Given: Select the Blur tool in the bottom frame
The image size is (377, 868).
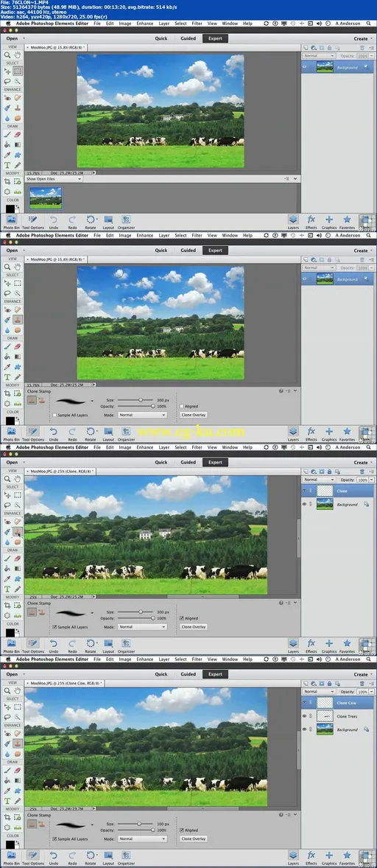Looking at the screenshot, I should [x=8, y=753].
